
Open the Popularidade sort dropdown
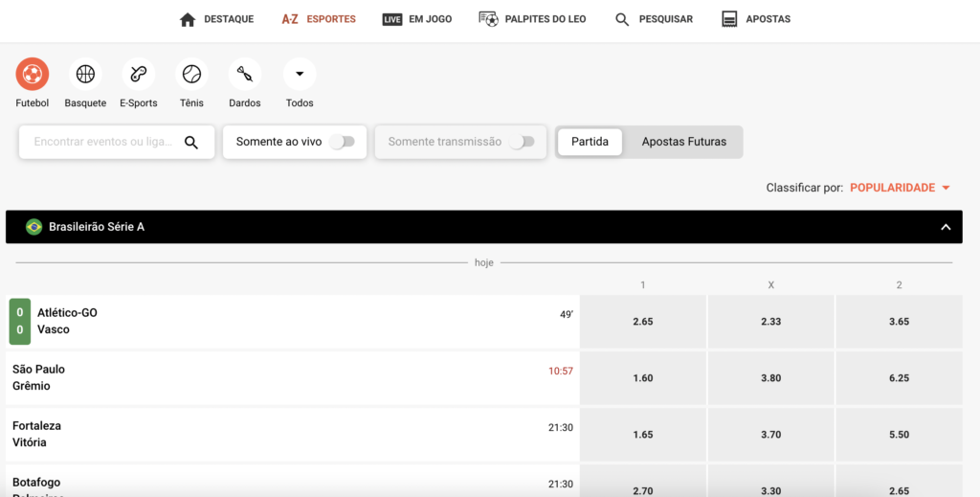tap(900, 188)
